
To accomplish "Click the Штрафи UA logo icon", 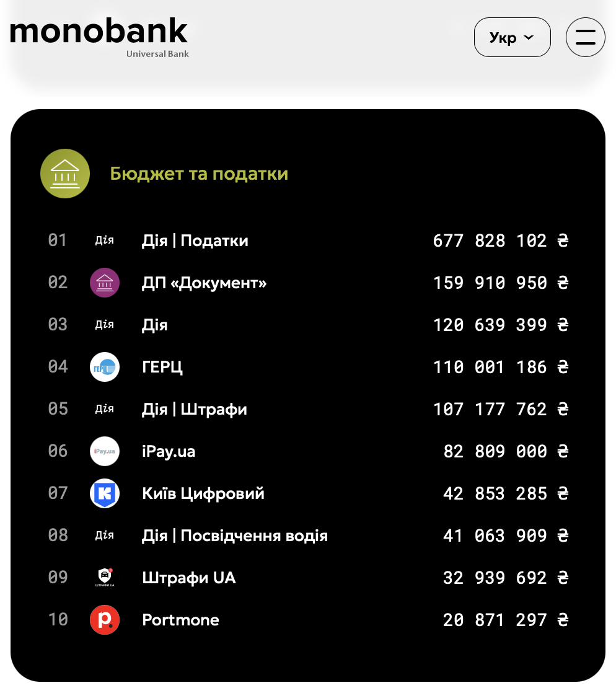I will (x=104, y=578).
